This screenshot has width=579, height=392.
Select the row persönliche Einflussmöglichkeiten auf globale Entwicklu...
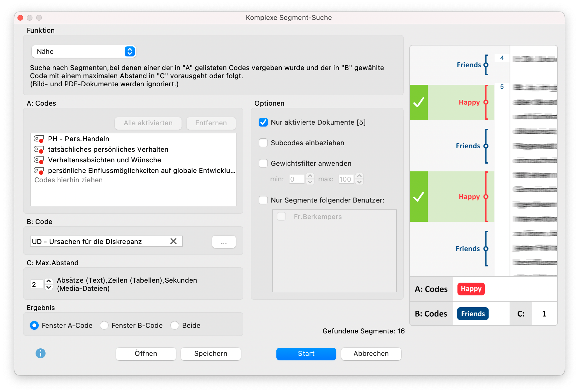click(x=133, y=171)
